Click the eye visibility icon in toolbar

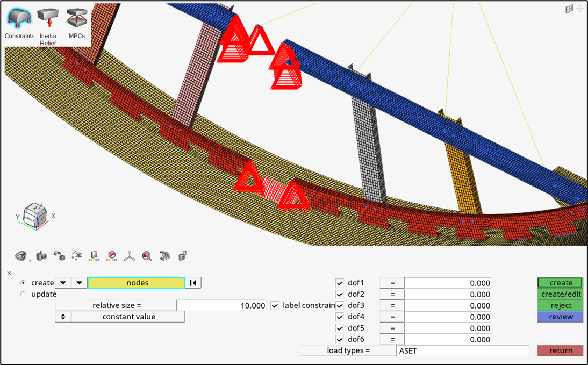pyautogui.click(x=21, y=256)
